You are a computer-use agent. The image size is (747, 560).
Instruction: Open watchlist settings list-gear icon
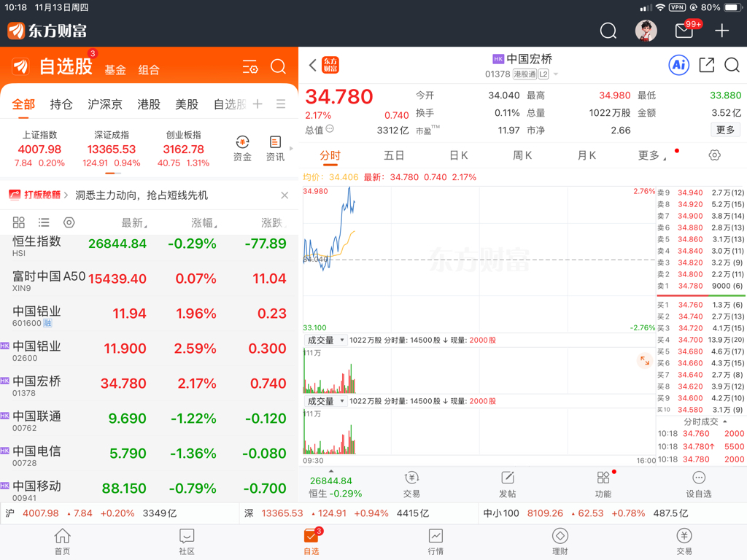click(x=250, y=66)
